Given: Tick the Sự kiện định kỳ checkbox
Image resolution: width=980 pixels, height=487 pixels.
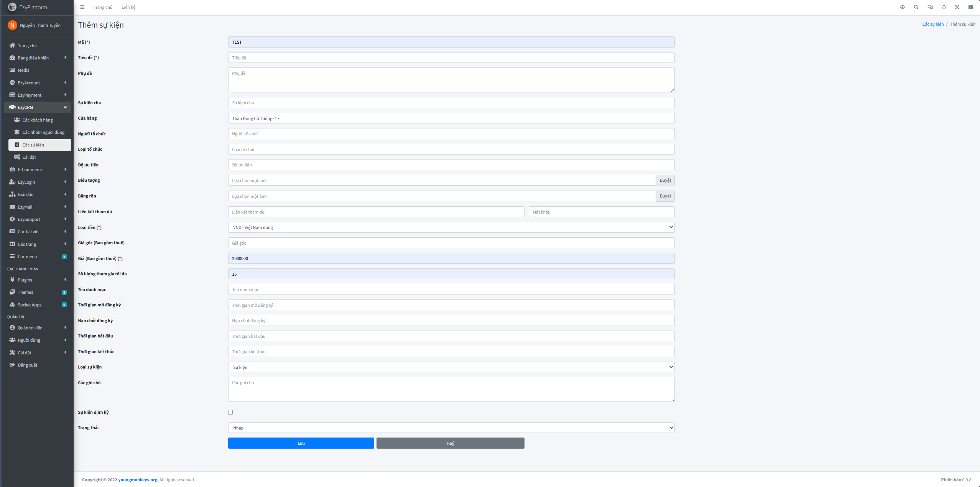Looking at the screenshot, I should click(x=230, y=412).
